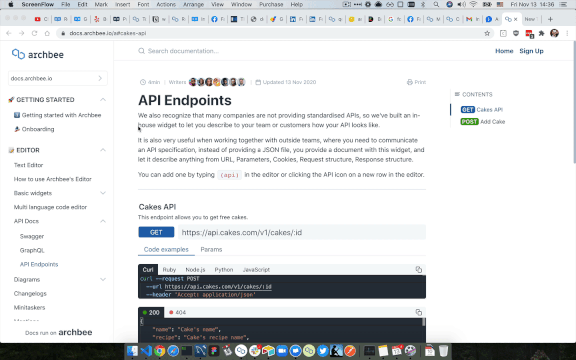Open the Purchase menu
Screen dimensions: 576x360
(x=271, y=4)
